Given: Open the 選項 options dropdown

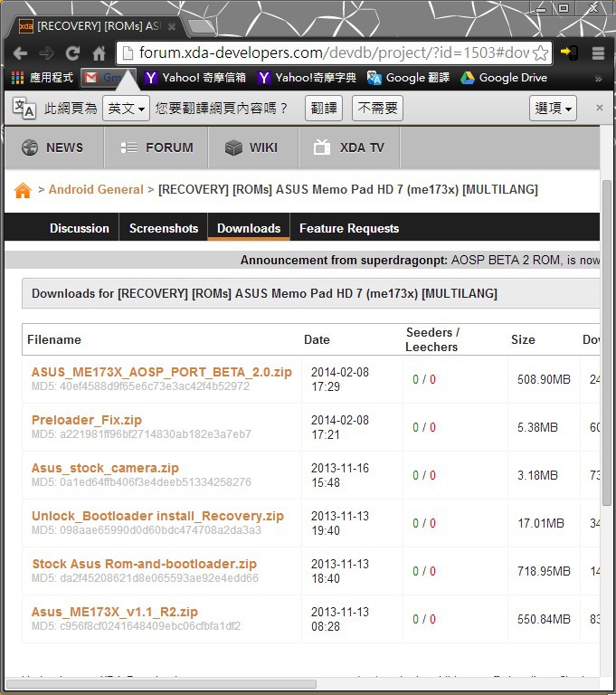Looking at the screenshot, I should (553, 109).
